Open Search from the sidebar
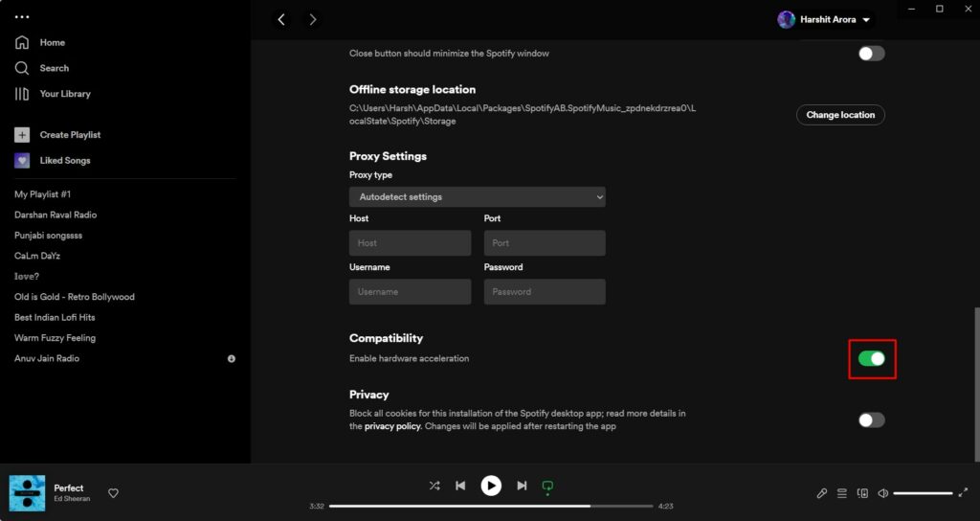The width and height of the screenshot is (980, 521). [x=54, y=68]
